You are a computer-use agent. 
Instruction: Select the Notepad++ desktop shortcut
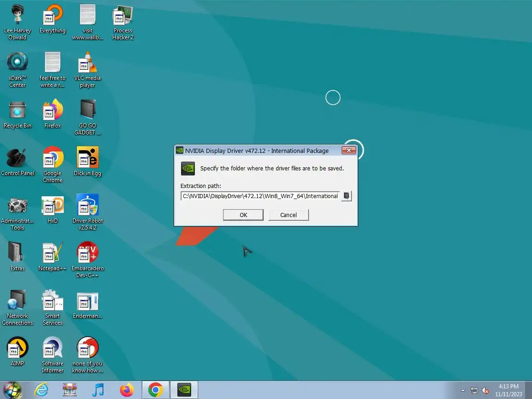[53, 256]
